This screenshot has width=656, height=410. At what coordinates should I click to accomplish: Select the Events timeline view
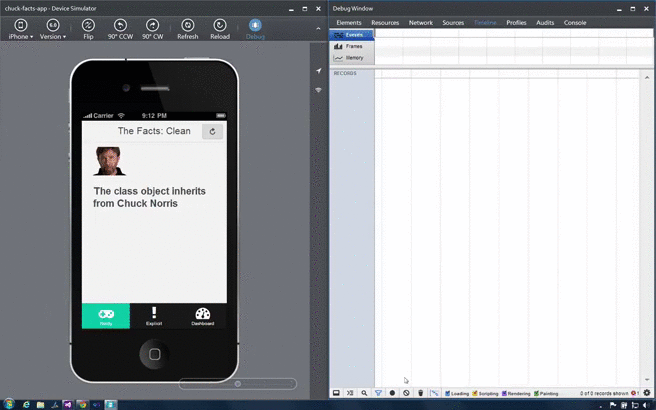[351, 35]
